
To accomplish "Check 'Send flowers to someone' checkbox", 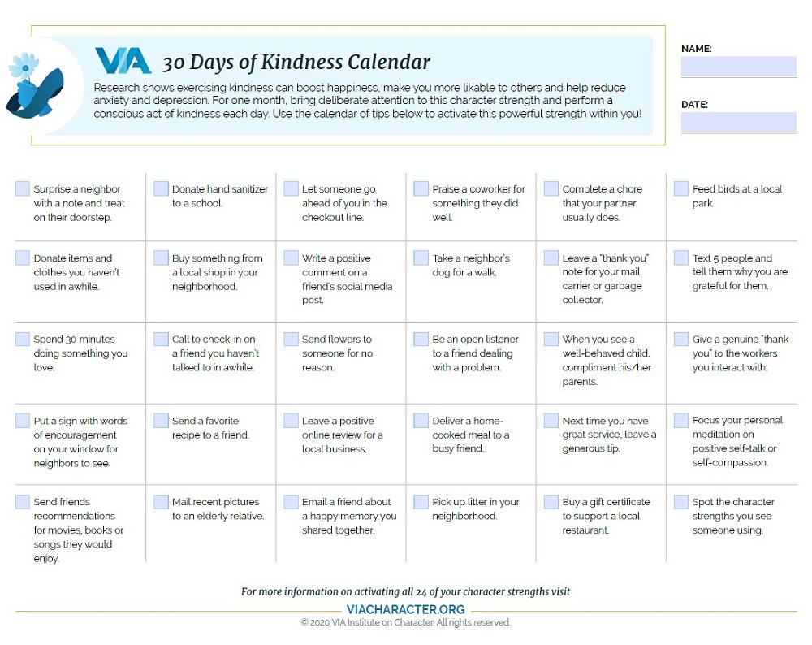I will pos(291,340).
